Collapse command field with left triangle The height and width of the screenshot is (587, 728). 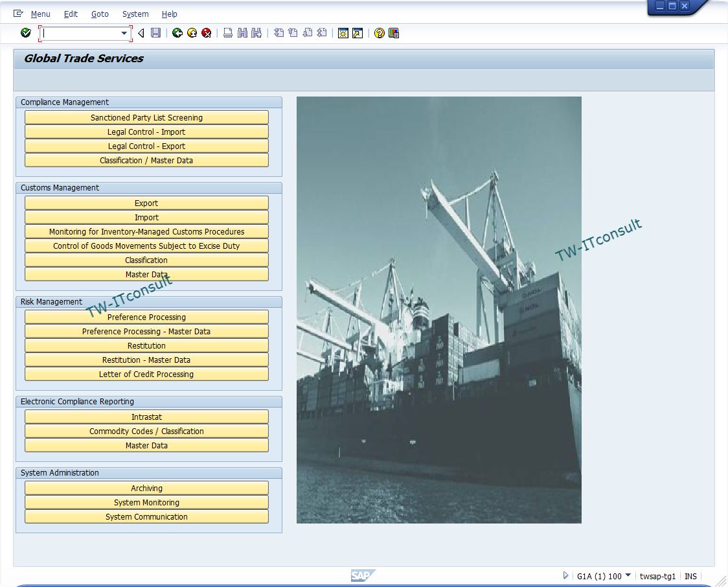tap(141, 33)
